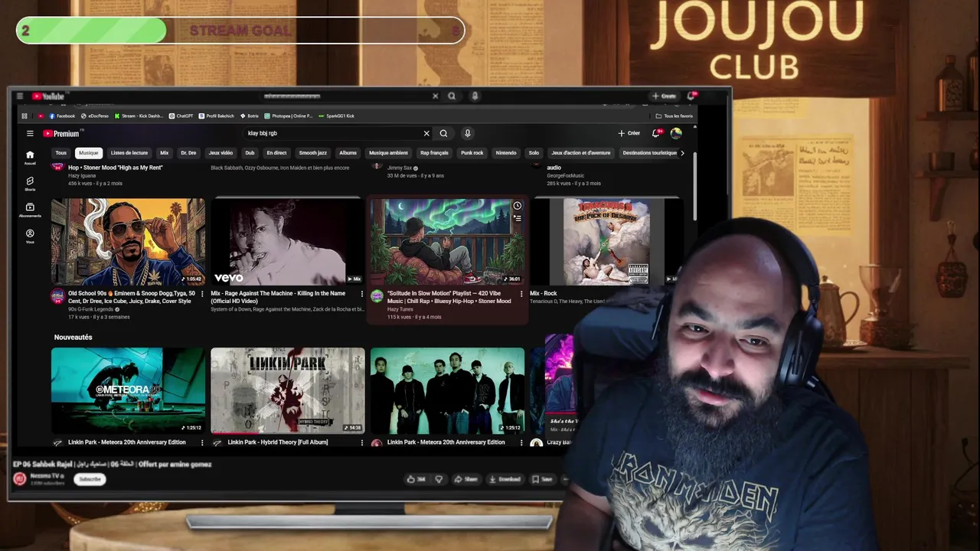Select the Tous filter chip
Viewport: 980px width, 551px height.
60,153
